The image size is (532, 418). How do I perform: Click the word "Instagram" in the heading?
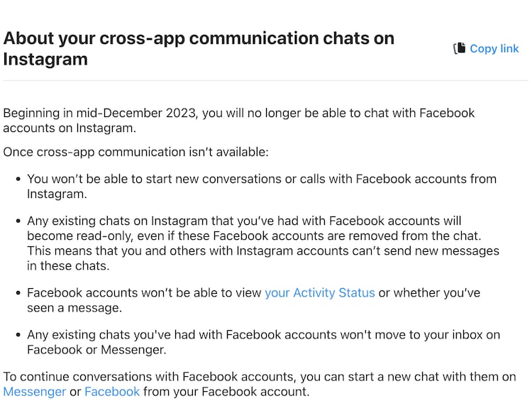(45, 59)
